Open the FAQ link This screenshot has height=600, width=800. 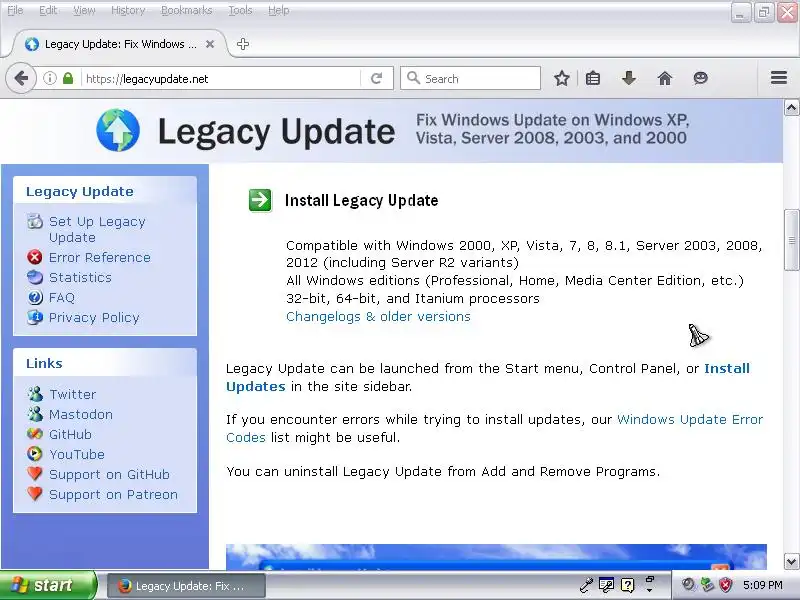coord(62,297)
